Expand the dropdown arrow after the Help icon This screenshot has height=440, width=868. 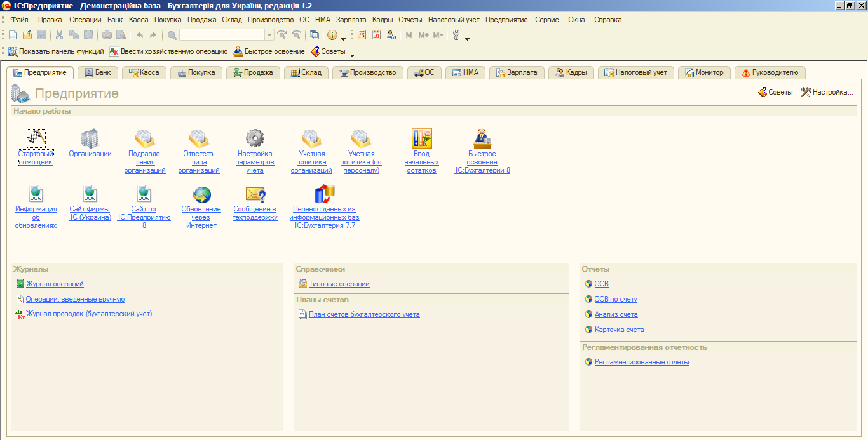(x=344, y=37)
